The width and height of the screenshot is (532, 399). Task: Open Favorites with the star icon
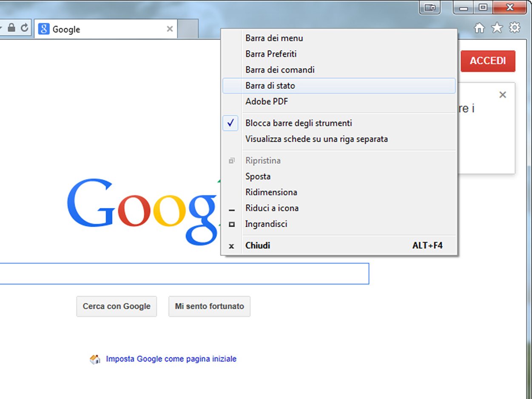497,28
